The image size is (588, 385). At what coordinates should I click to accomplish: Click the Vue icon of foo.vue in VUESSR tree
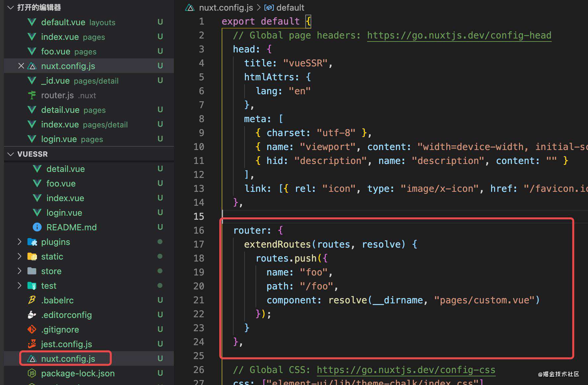tap(37, 184)
